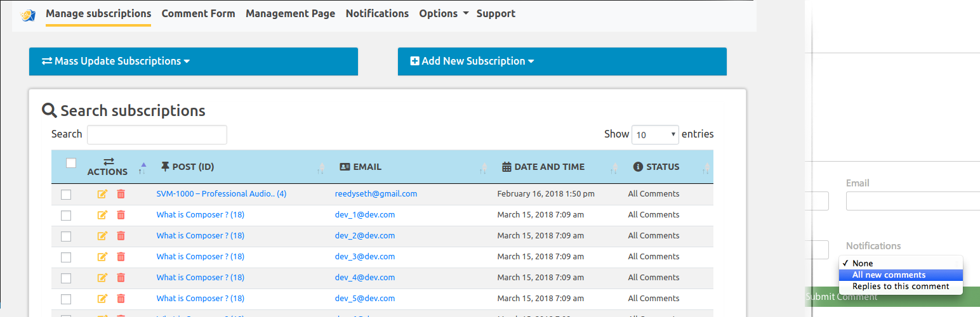
Task: Expand the Mass Update Subscriptions panel
Action: click(116, 61)
